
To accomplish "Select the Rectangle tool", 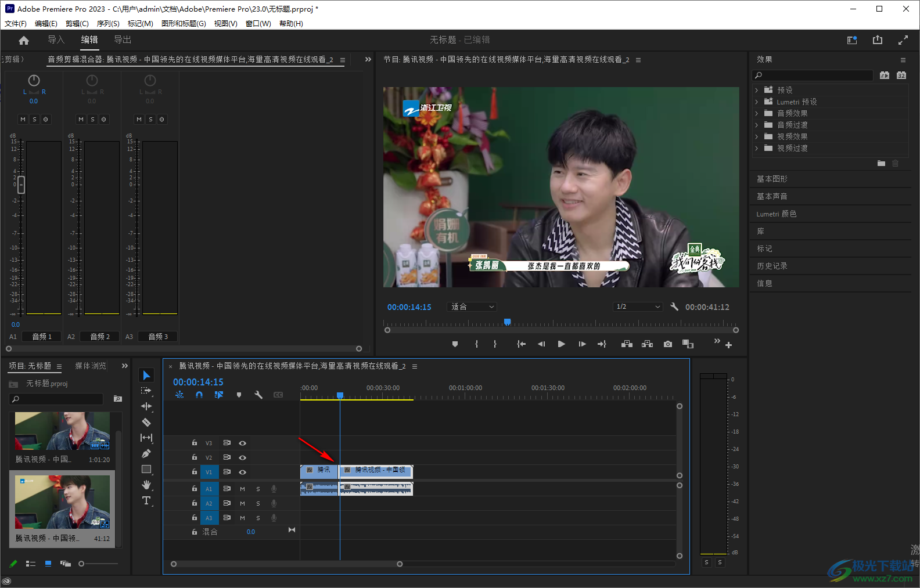I will coord(146,469).
